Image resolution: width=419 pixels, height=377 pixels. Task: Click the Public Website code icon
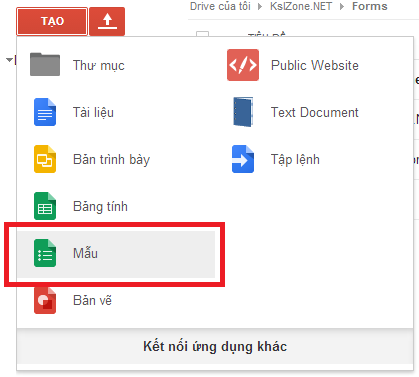point(243,65)
